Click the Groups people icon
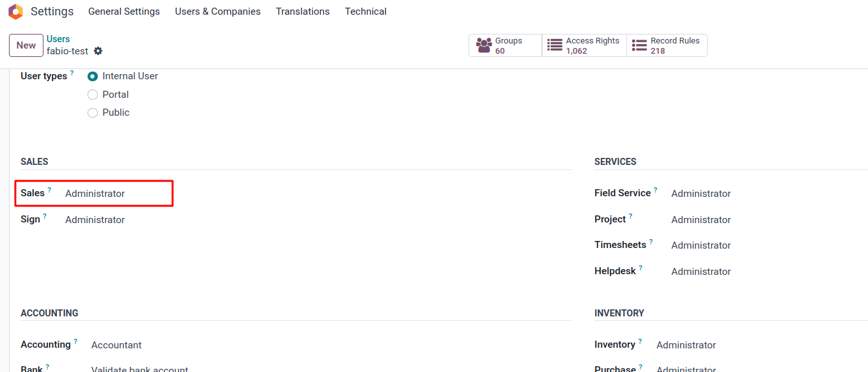 click(484, 45)
